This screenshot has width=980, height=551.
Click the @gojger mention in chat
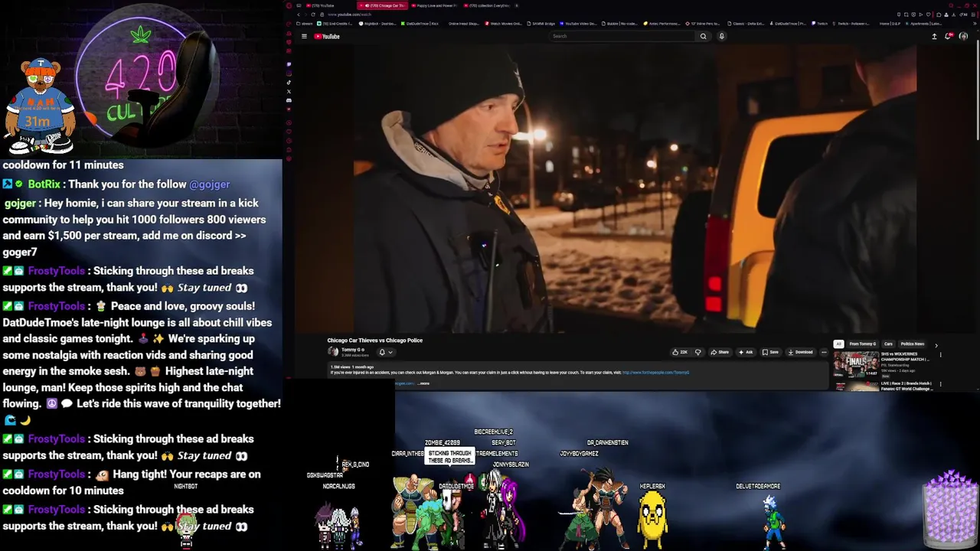pos(209,184)
